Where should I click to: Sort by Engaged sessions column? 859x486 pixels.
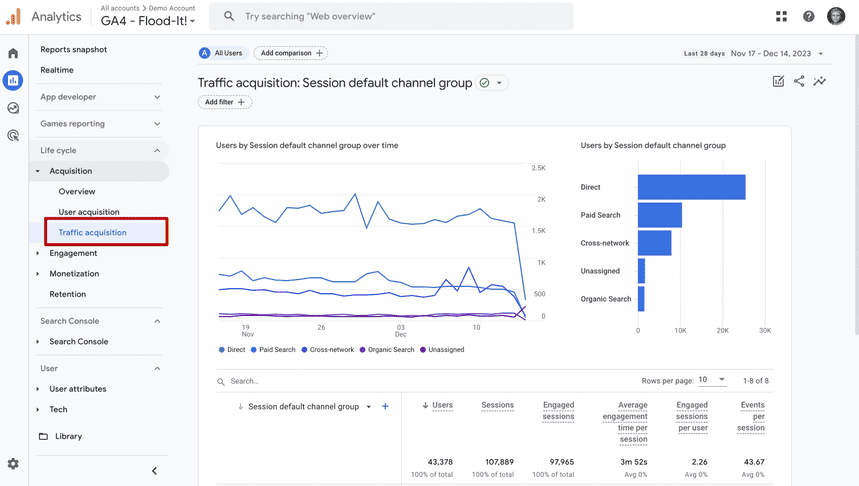(x=558, y=411)
